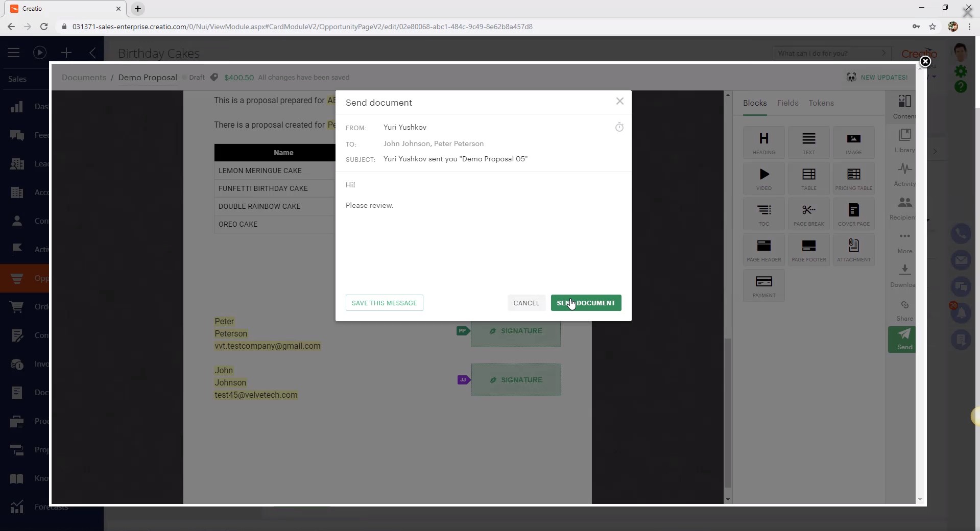Open the Tokens tab

pyautogui.click(x=821, y=103)
